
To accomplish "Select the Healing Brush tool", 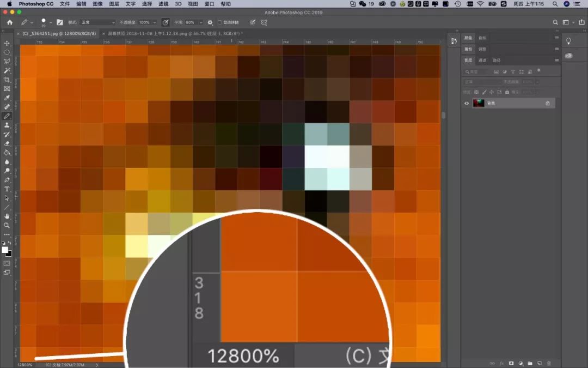I will (7, 107).
